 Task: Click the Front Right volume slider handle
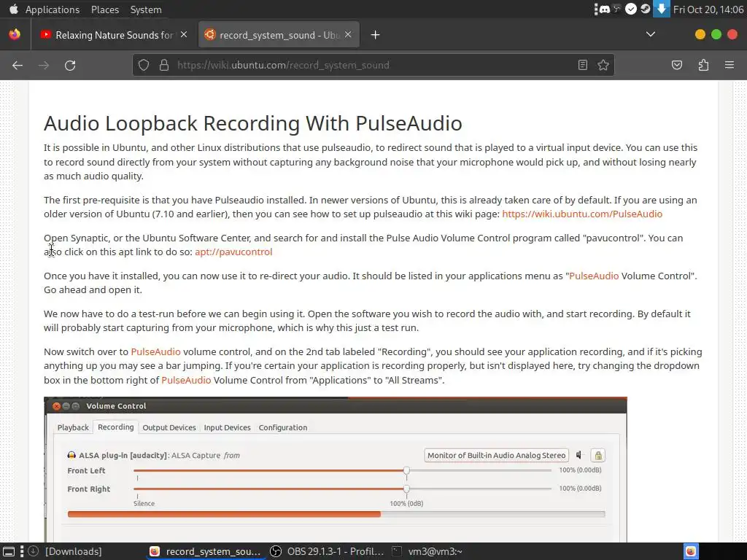pyautogui.click(x=406, y=489)
